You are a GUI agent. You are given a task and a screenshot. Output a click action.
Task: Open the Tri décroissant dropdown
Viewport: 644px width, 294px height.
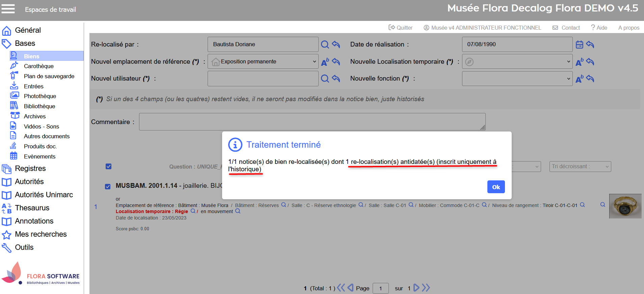[x=580, y=167]
